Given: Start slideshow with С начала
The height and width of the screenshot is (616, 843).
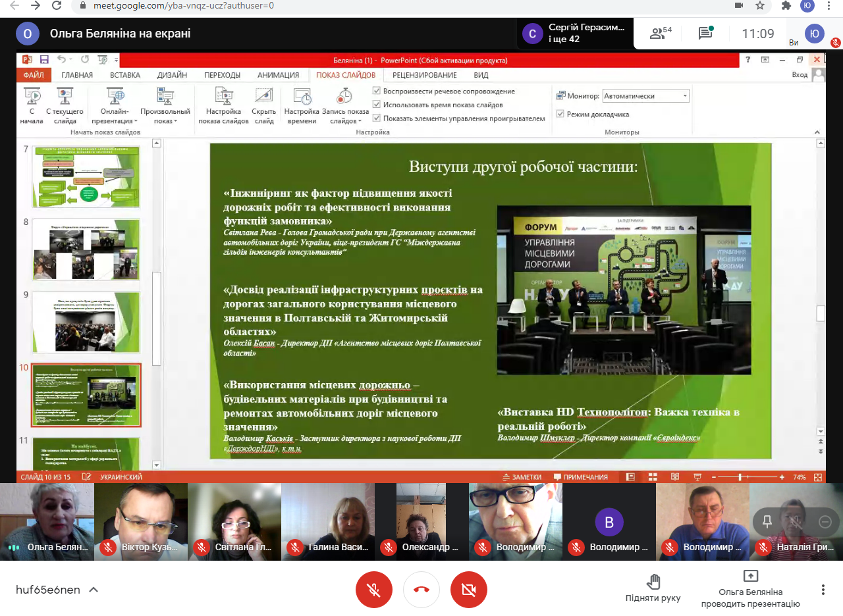Looking at the screenshot, I should tap(32, 106).
